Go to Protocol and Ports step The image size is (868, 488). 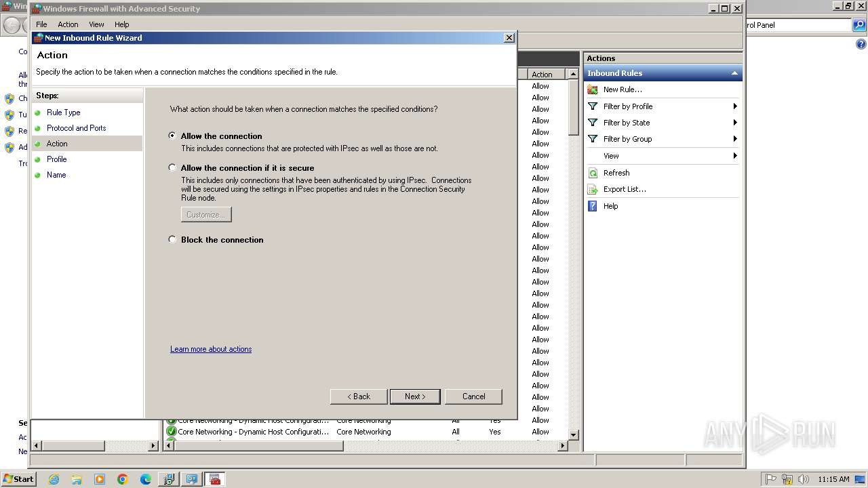pos(76,128)
